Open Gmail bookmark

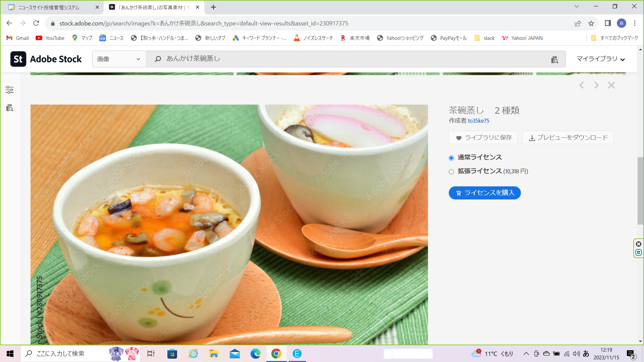coord(18,38)
